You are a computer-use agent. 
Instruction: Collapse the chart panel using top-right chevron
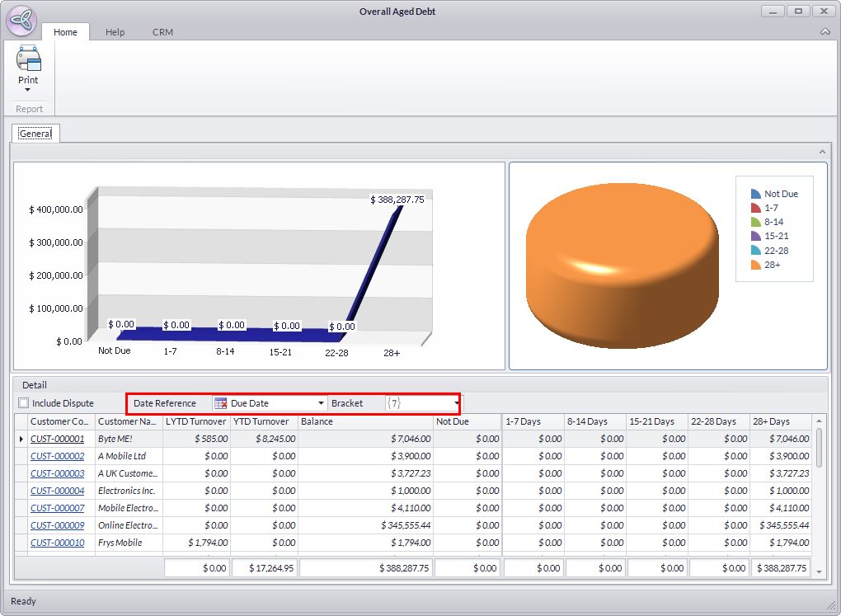pyautogui.click(x=821, y=152)
